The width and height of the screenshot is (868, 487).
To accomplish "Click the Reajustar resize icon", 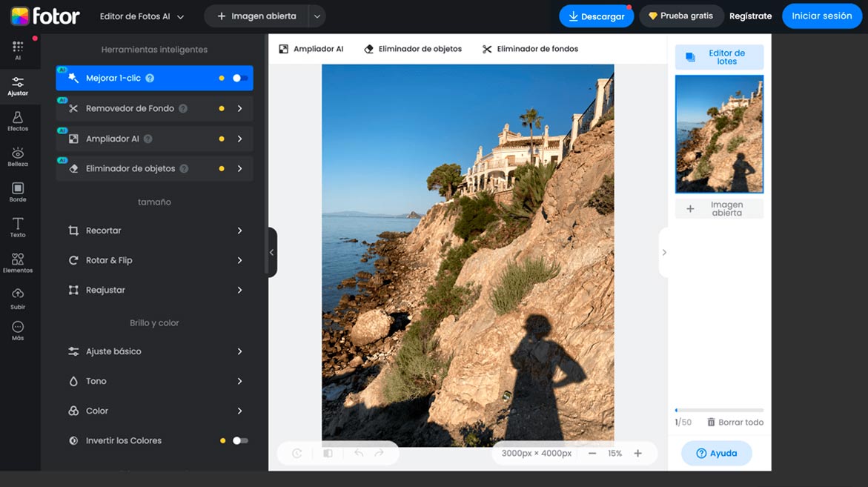I will click(73, 290).
